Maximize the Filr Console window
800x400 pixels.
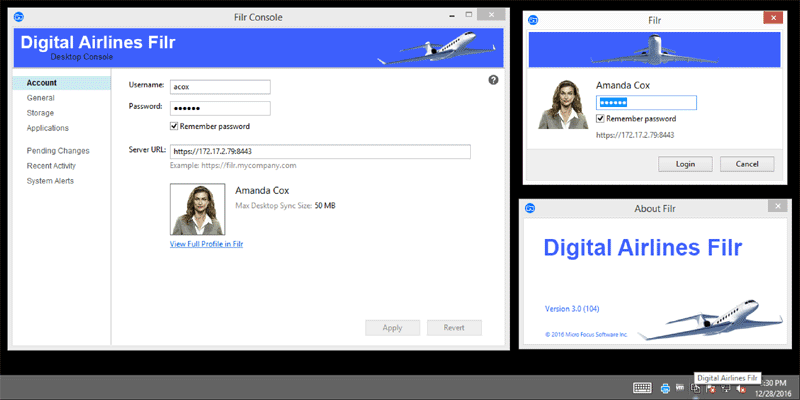click(x=469, y=14)
